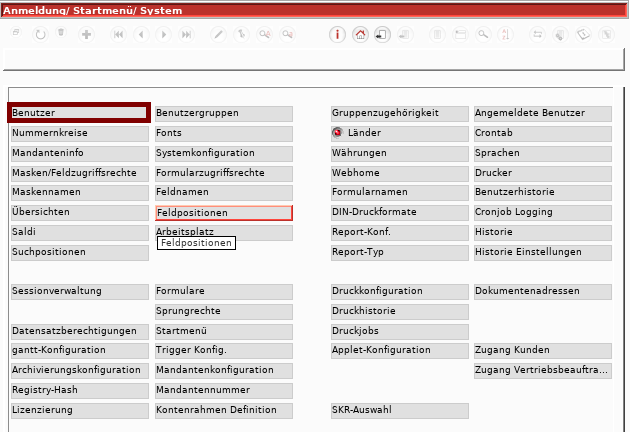Open the Startmenü entry

tap(224, 332)
